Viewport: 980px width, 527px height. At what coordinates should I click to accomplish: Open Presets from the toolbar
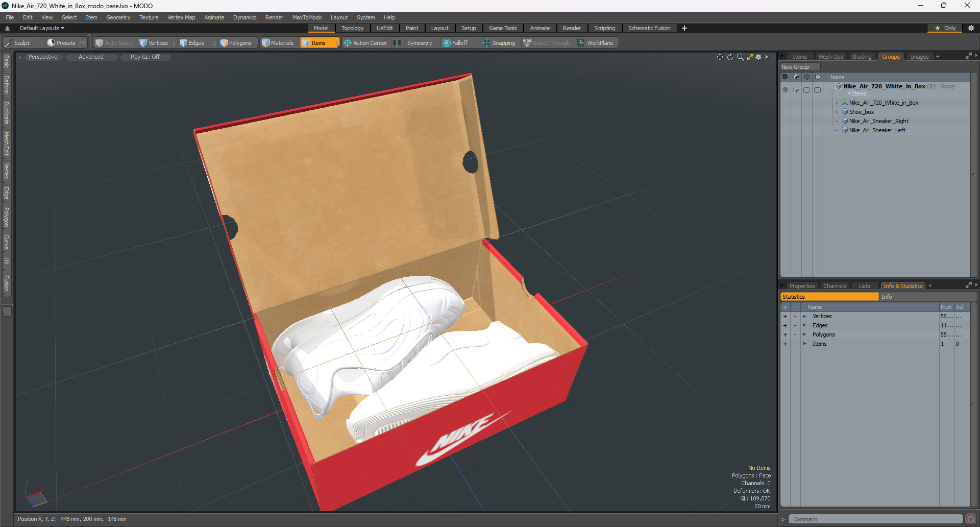(x=66, y=43)
